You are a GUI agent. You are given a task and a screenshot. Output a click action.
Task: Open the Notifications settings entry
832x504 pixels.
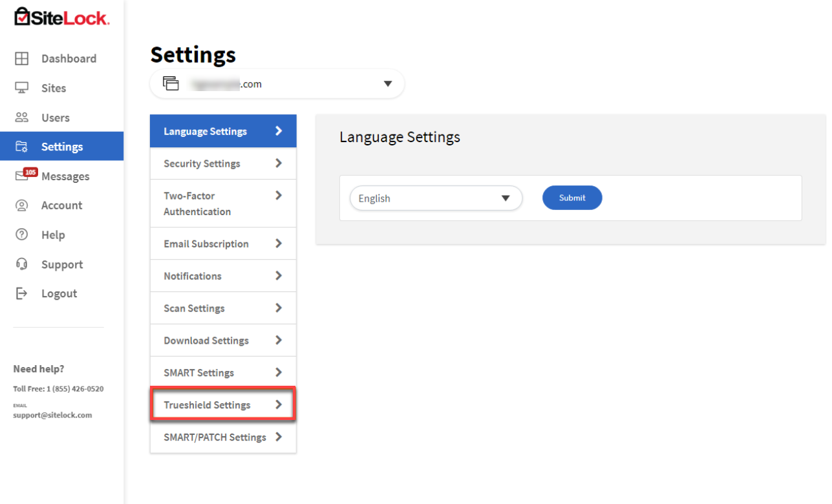point(222,276)
